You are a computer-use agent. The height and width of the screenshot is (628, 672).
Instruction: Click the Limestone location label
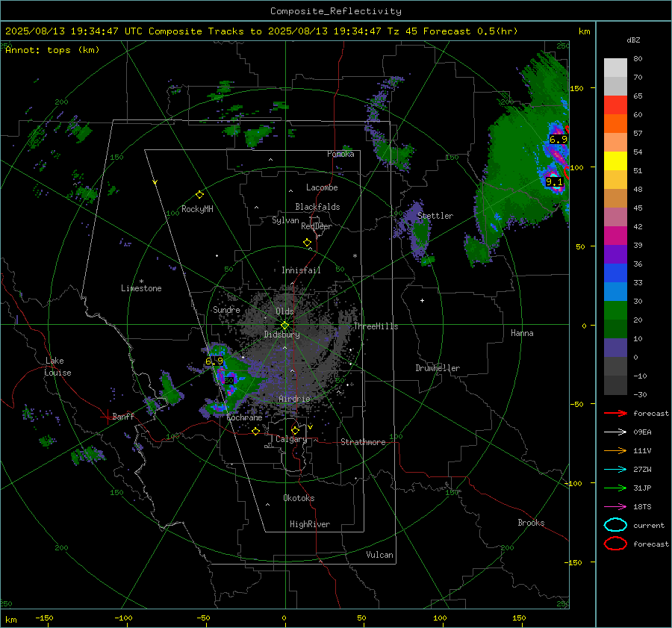141,288
